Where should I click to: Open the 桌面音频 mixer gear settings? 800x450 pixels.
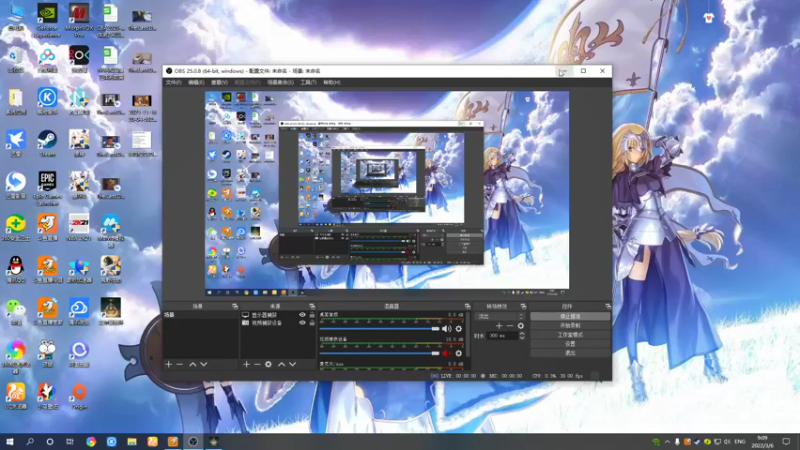tap(459, 329)
